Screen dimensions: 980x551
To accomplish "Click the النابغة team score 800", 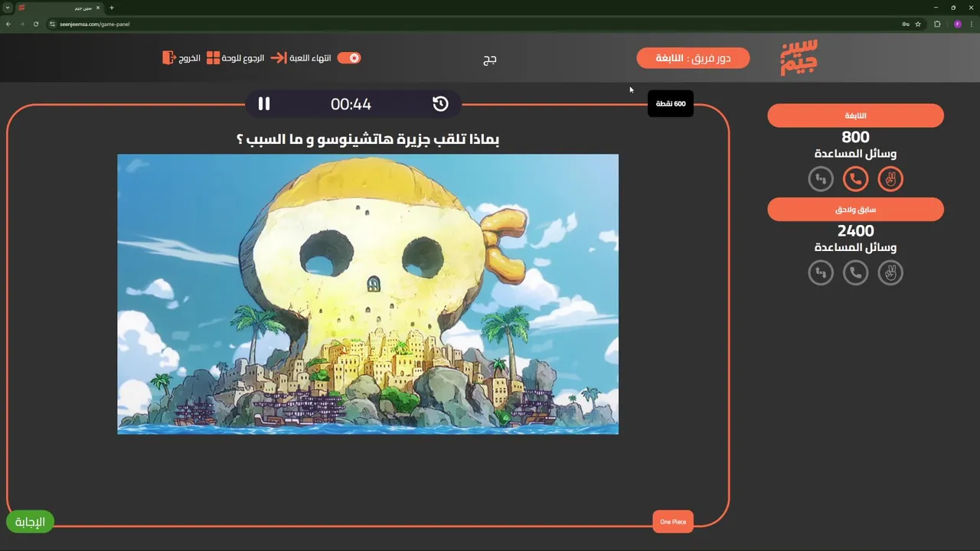I will 855,138.
